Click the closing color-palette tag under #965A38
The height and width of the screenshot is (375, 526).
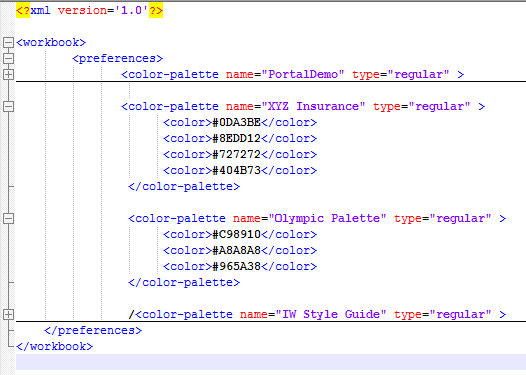(x=184, y=282)
